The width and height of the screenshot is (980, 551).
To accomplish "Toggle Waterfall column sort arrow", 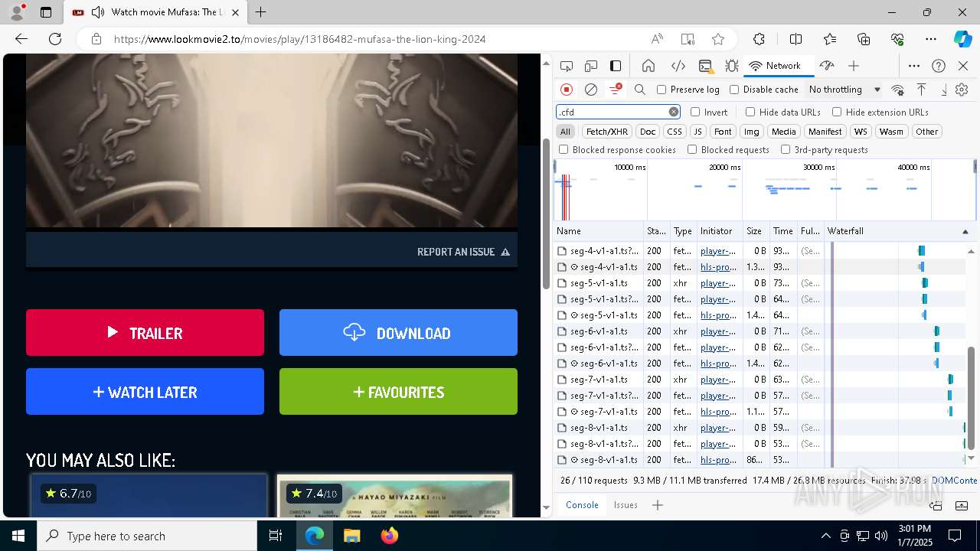I will 965,231.
